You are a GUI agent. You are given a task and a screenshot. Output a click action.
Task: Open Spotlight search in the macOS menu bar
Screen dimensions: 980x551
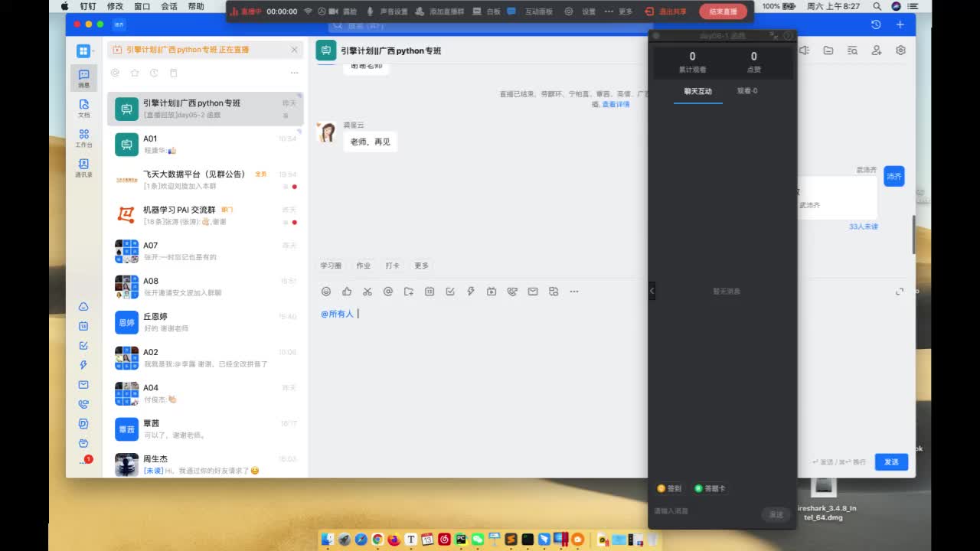[878, 6]
